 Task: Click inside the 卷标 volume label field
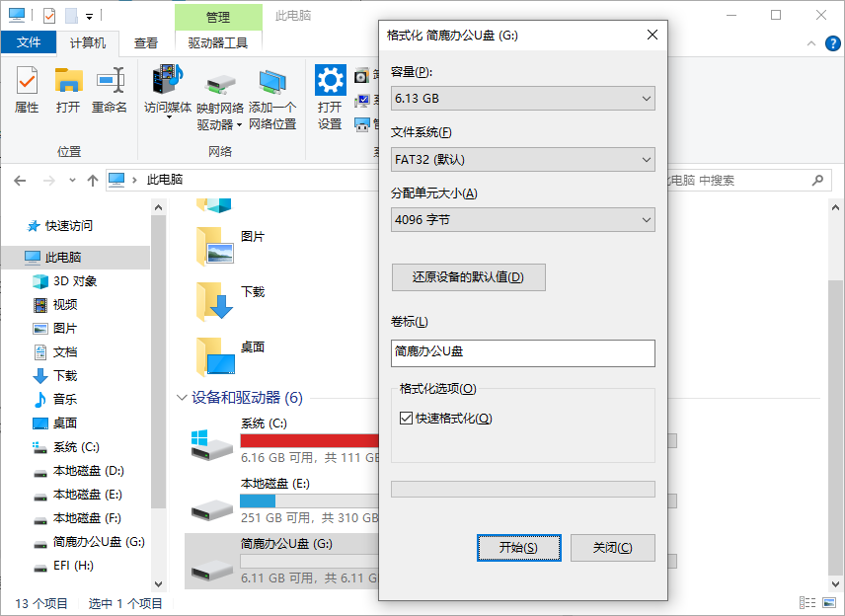[x=522, y=352]
